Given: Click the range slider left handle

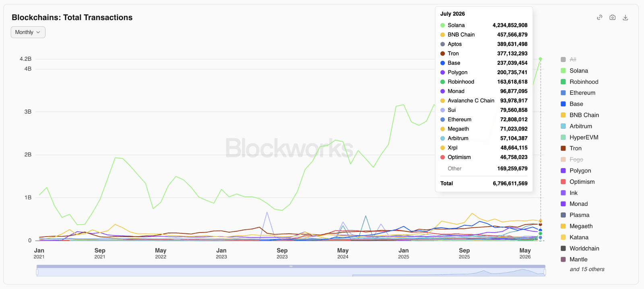Looking at the screenshot, I should [x=37, y=272].
